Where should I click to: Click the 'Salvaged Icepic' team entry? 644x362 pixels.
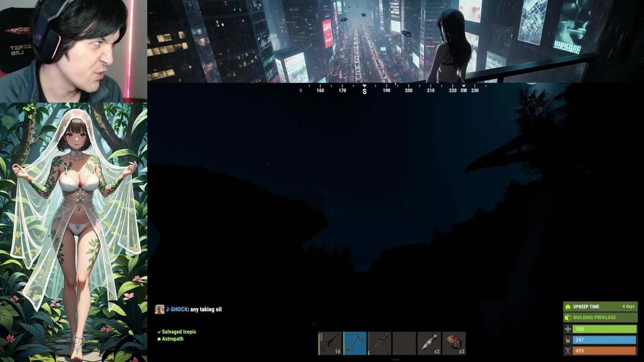tap(179, 332)
